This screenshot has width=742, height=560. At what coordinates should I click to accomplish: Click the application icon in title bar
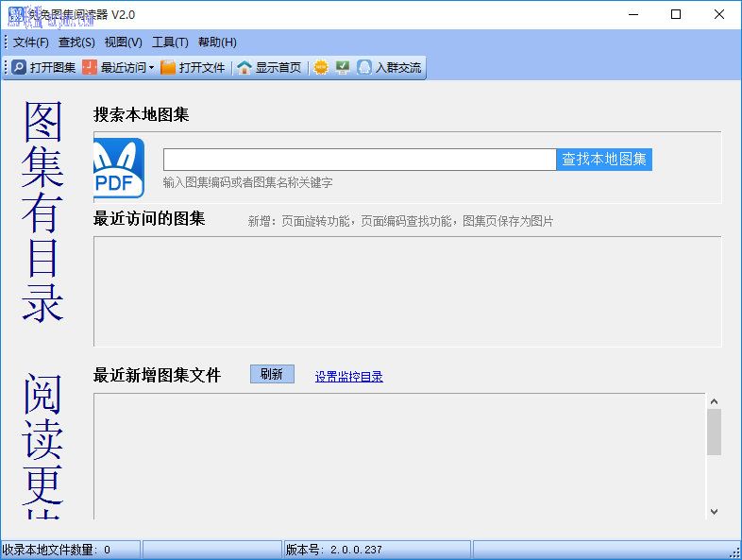[16, 15]
